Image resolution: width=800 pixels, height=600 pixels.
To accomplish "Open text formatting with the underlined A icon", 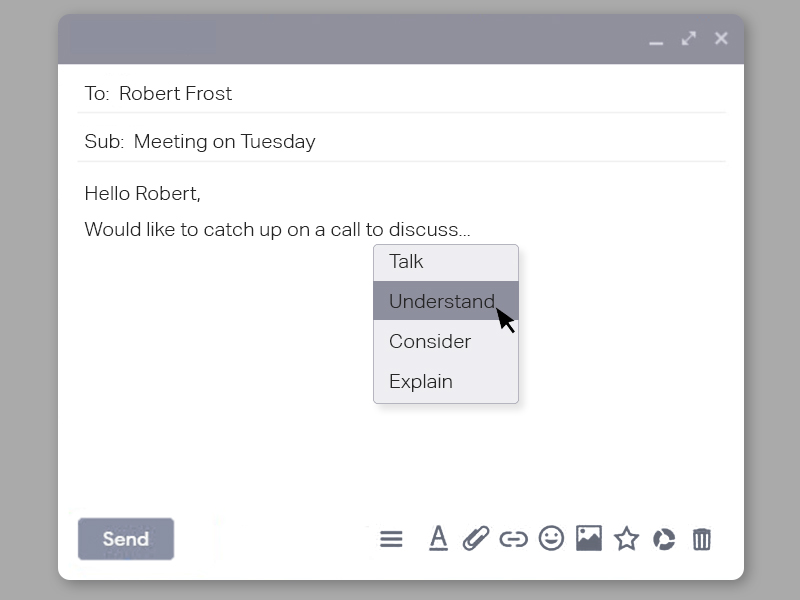I will (438, 539).
